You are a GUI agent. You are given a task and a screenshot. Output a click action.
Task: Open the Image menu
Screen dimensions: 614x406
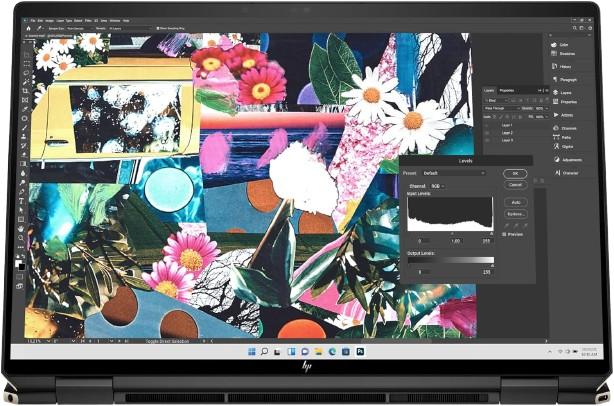click(x=49, y=20)
